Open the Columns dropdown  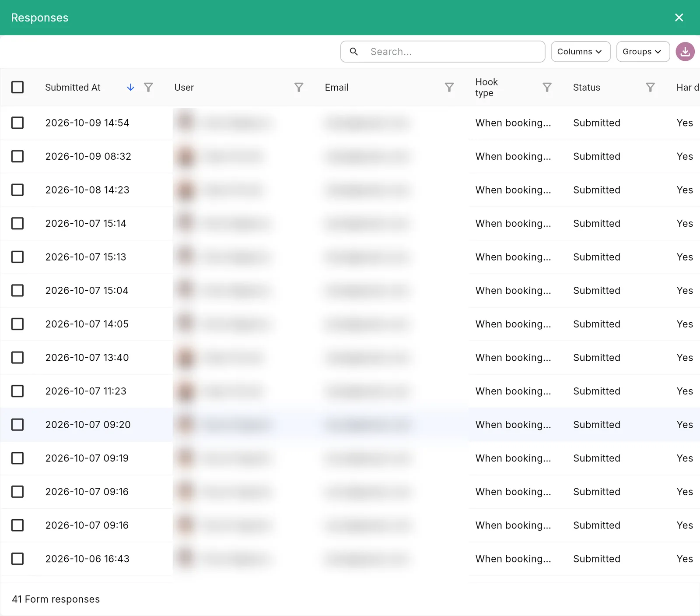(581, 52)
